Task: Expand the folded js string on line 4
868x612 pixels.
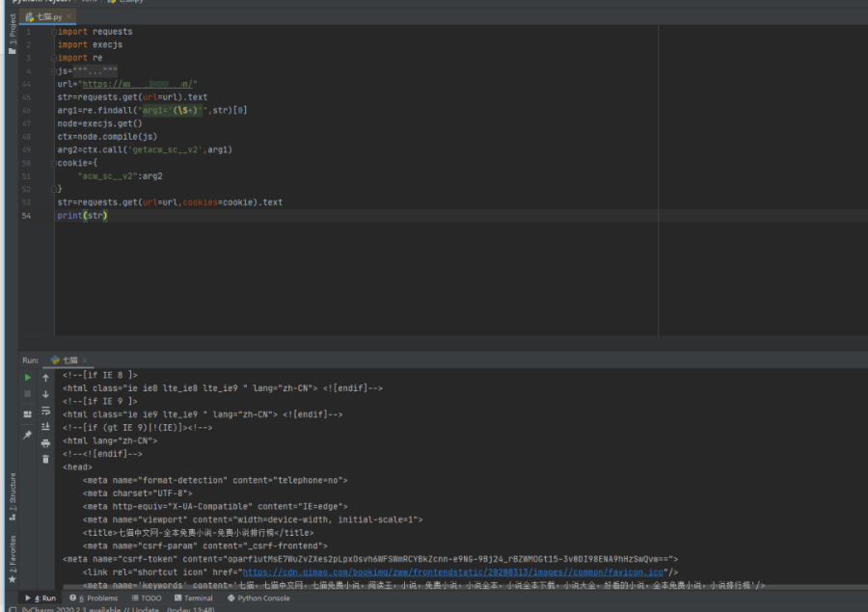Action: [x=53, y=71]
